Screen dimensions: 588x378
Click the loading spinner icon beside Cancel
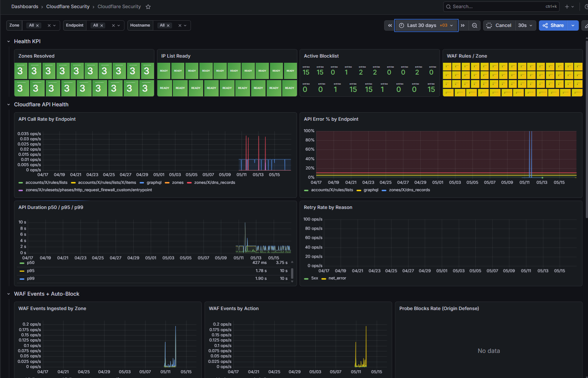pos(489,25)
